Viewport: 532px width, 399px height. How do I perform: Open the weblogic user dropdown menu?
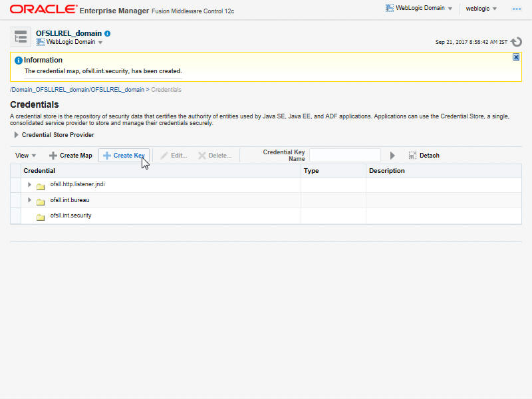[x=481, y=9]
